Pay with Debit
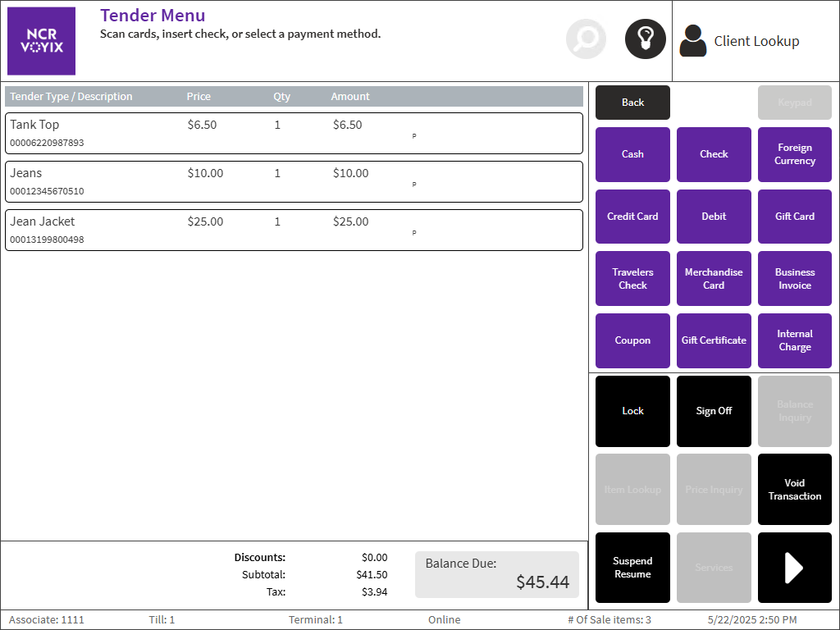 point(714,217)
